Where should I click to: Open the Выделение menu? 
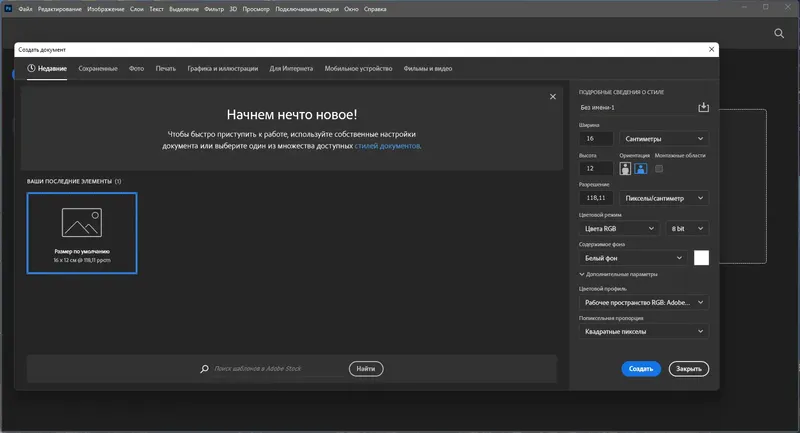pos(184,9)
